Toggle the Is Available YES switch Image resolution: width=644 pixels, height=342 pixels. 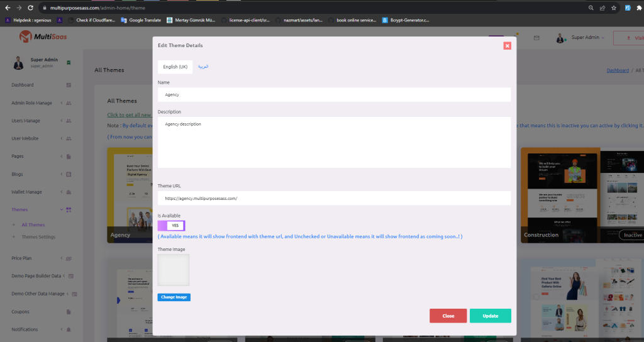coord(171,226)
